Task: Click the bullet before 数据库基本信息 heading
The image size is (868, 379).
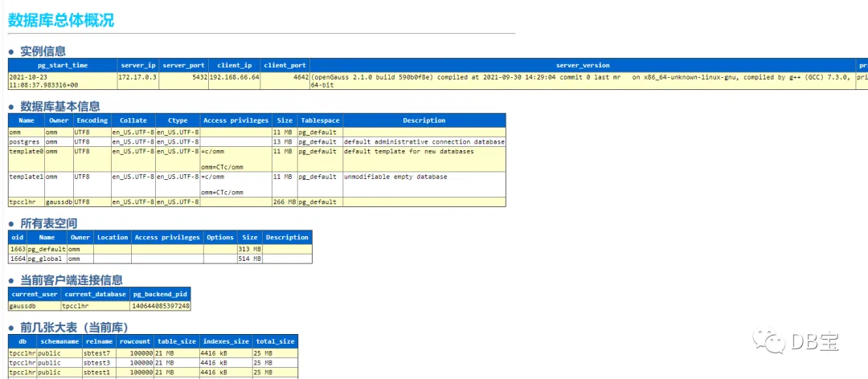Action: tap(11, 107)
